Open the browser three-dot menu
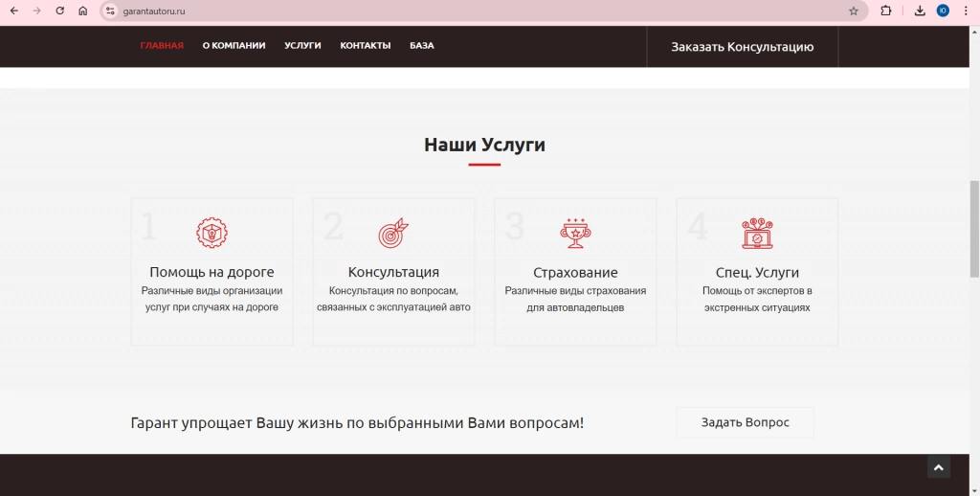This screenshot has height=496, width=980. point(966,11)
